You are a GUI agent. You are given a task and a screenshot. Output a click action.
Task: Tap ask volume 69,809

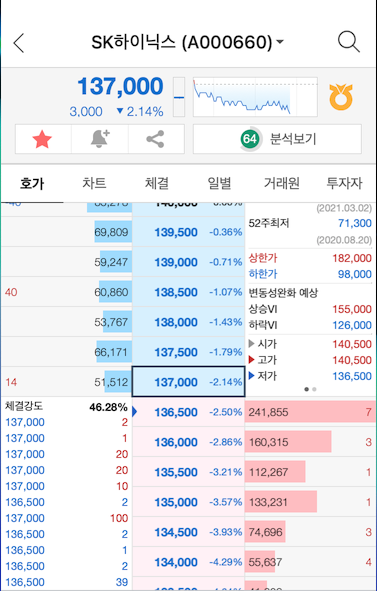click(112, 232)
